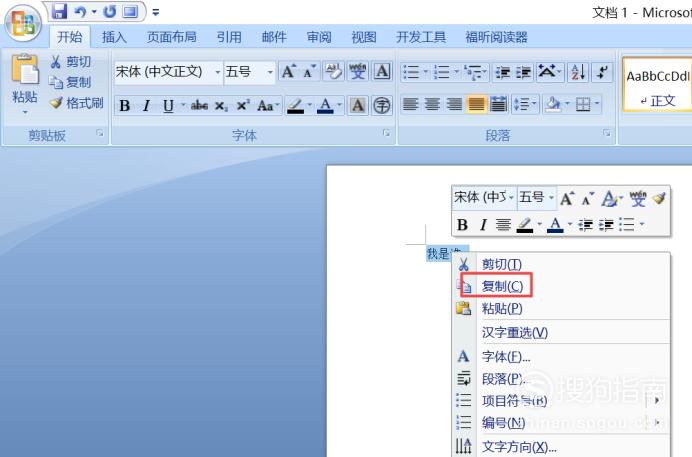The height and width of the screenshot is (457, 692).
Task: Open paragraph group dialog launcher
Action: tap(607, 133)
